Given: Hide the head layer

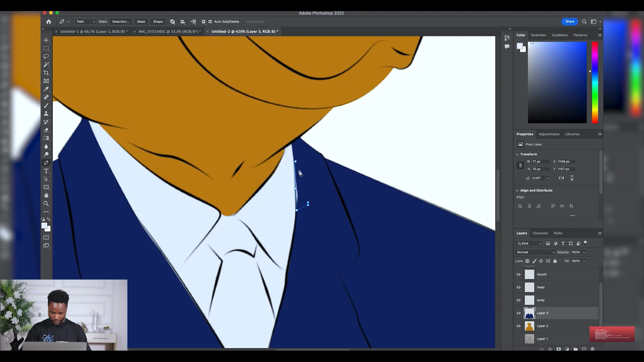Looking at the screenshot, I should click(519, 287).
